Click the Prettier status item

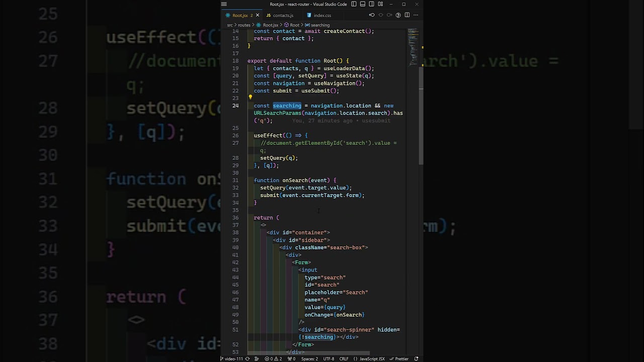pos(399,359)
